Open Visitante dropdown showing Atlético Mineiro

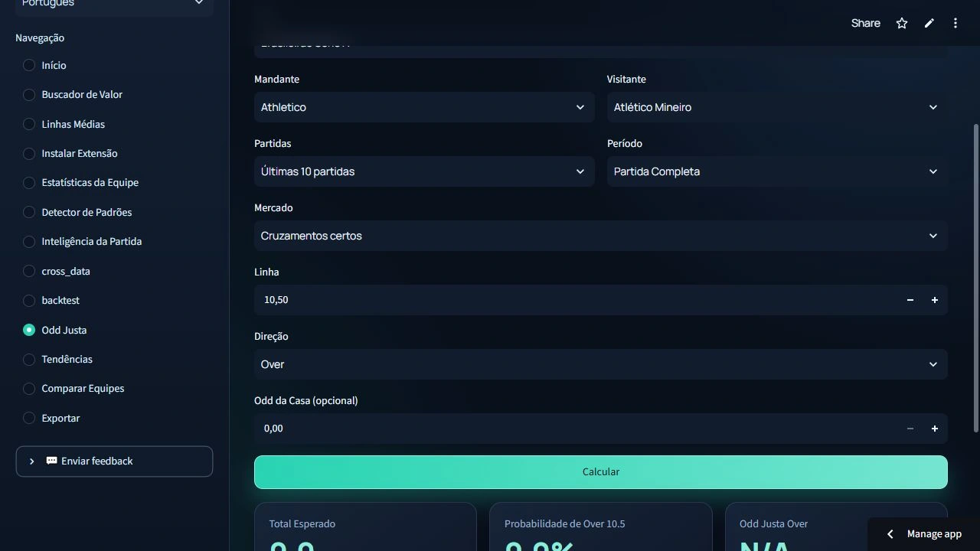tap(777, 107)
